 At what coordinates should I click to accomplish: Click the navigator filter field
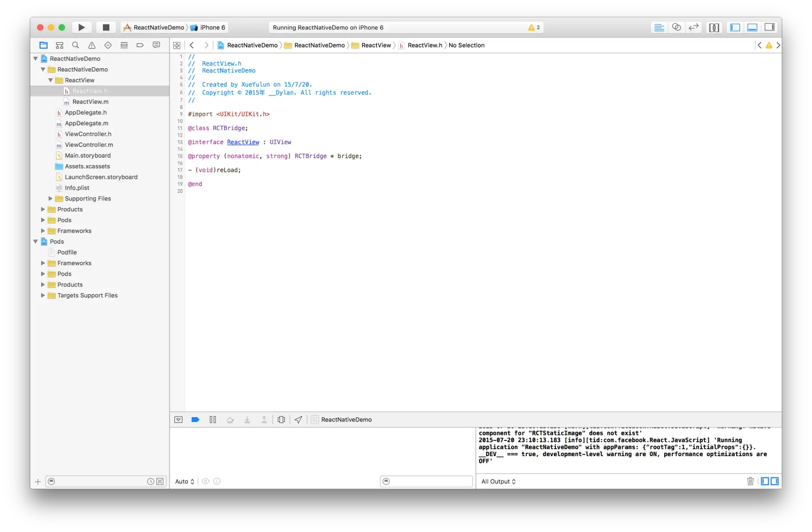point(106,482)
